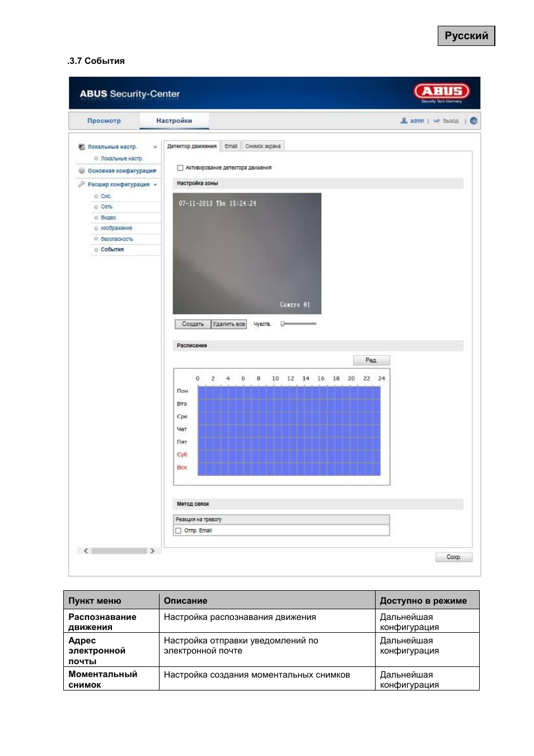Click the Метод связи heading

click(193, 504)
